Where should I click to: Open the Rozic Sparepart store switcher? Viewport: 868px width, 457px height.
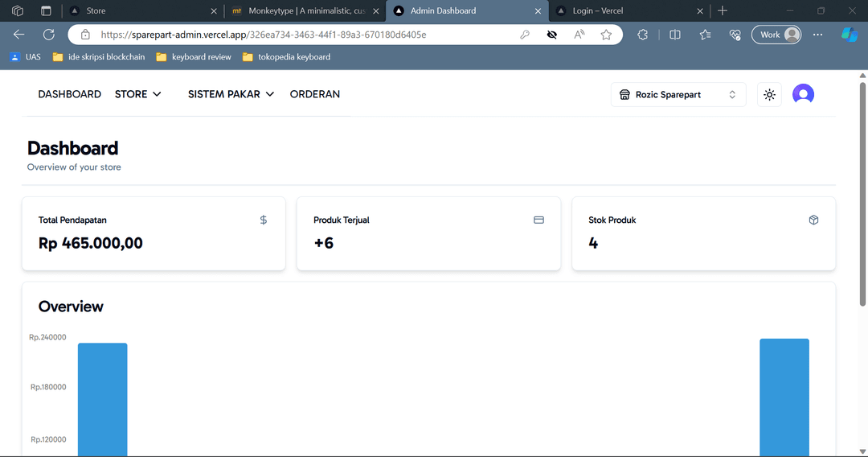pos(678,95)
